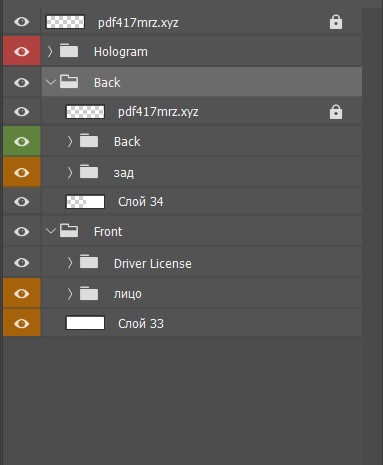Click the Слой 34 layer thumbnail
Screen dimensions: 383x465
[x=85, y=202]
